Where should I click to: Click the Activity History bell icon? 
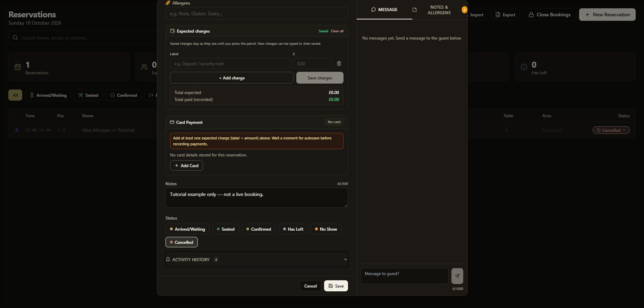coord(168,259)
